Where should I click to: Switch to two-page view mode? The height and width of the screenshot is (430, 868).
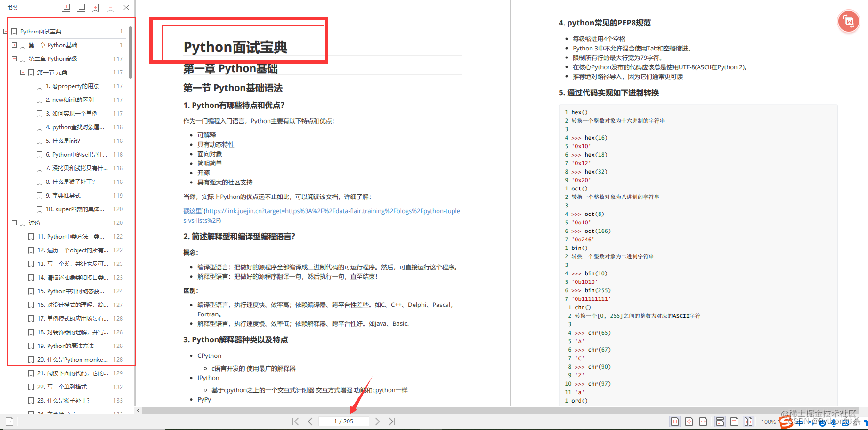pos(749,421)
